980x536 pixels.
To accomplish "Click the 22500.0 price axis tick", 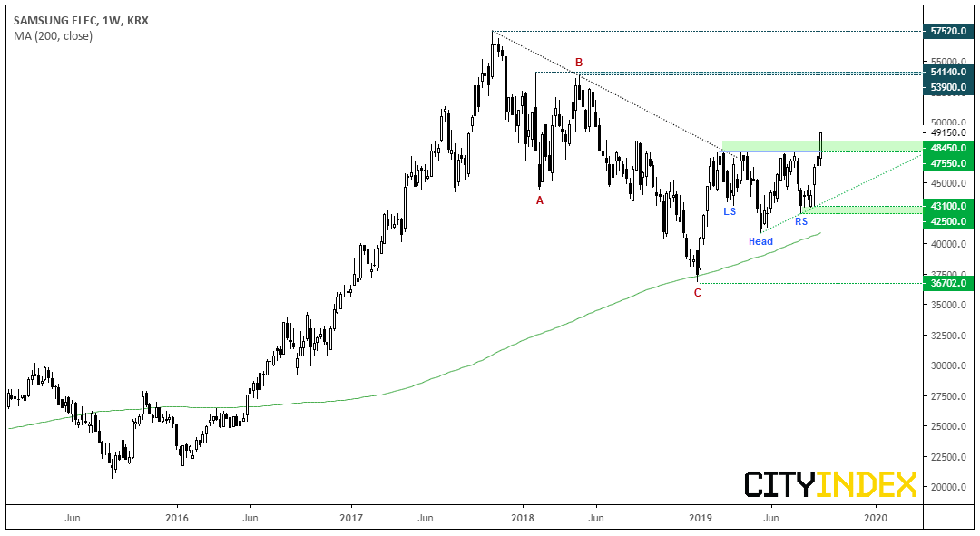I will 948,457.
